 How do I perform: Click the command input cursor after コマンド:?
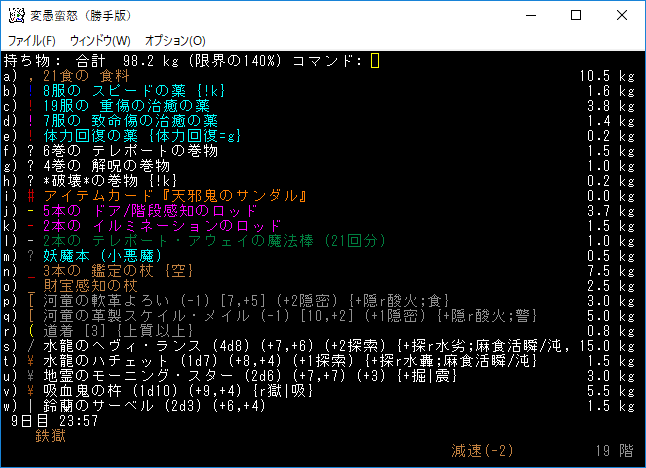[375, 60]
